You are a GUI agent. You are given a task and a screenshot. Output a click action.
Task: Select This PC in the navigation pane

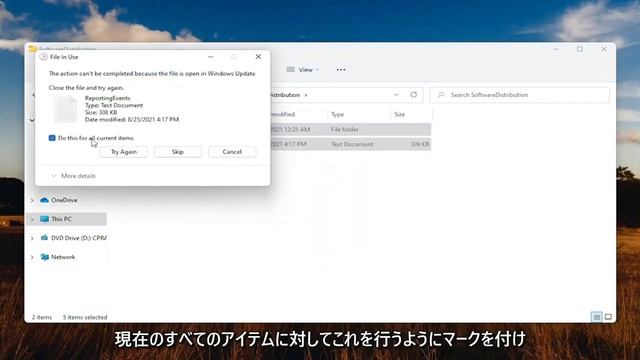(x=61, y=219)
